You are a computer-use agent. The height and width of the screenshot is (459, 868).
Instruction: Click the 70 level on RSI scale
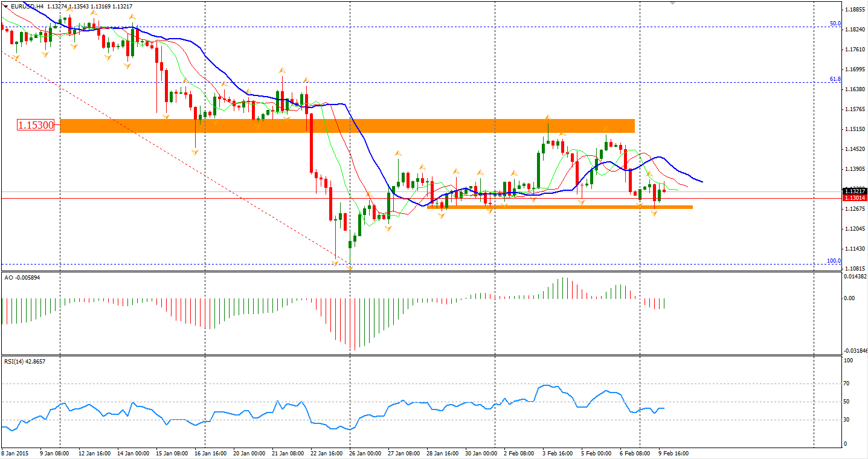847,384
